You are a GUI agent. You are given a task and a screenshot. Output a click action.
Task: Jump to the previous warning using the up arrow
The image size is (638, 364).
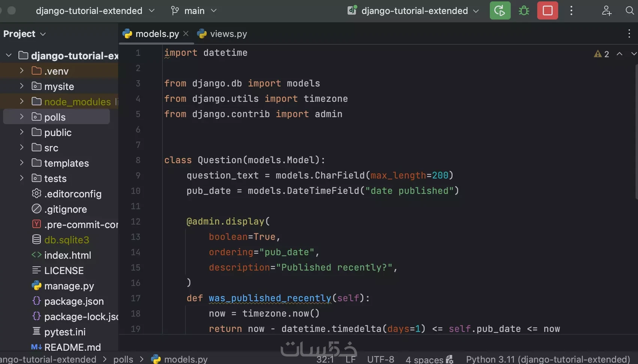(x=619, y=54)
